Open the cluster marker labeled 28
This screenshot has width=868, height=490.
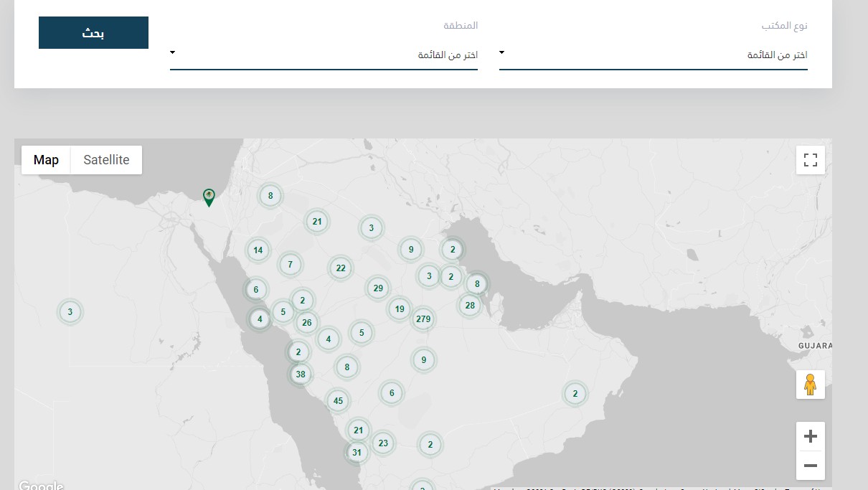click(470, 305)
